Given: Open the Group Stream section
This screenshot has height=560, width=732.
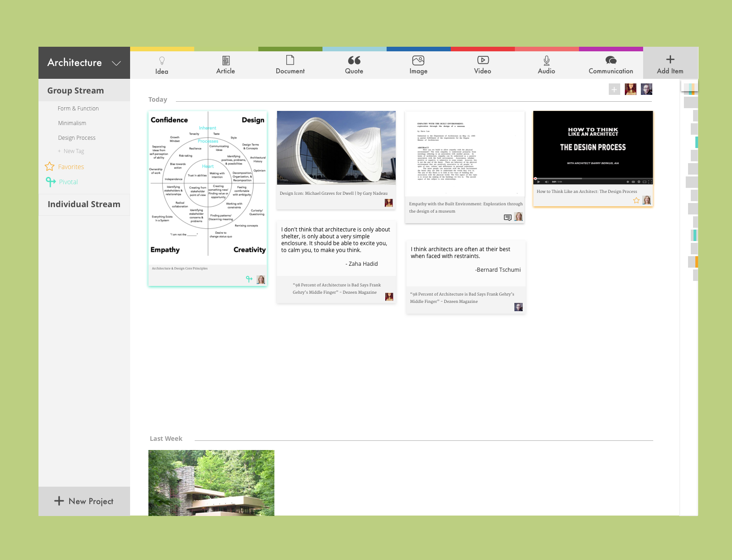Looking at the screenshot, I should [84, 91].
